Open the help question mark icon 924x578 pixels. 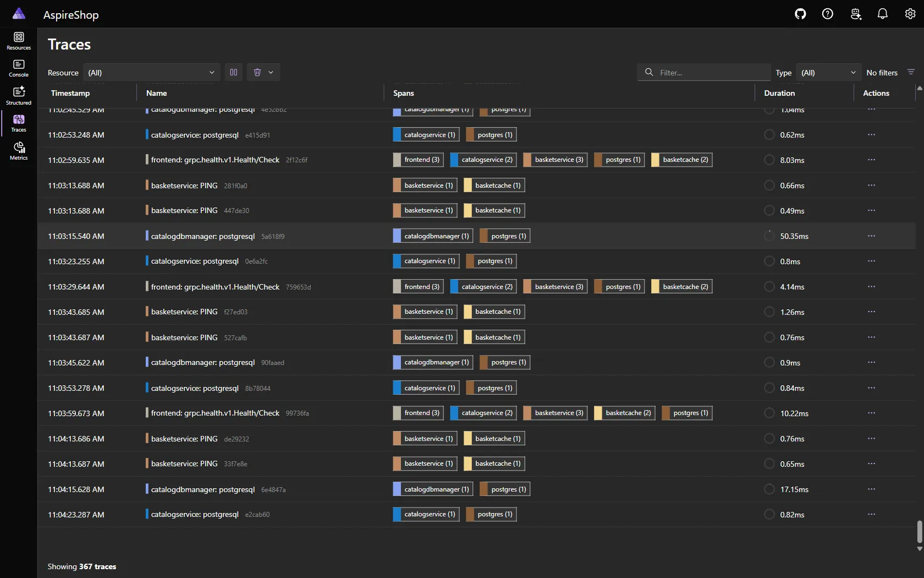[827, 14]
